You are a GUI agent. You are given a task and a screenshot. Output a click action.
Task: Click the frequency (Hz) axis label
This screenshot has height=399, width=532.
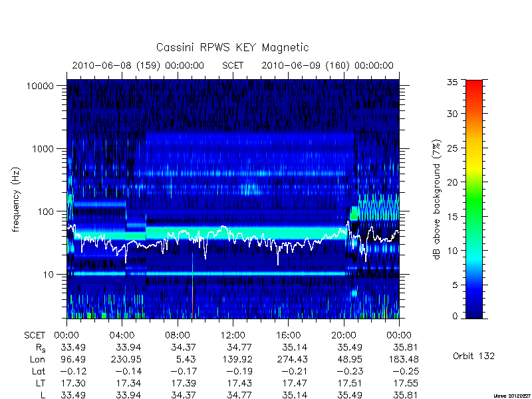[x=16, y=199]
